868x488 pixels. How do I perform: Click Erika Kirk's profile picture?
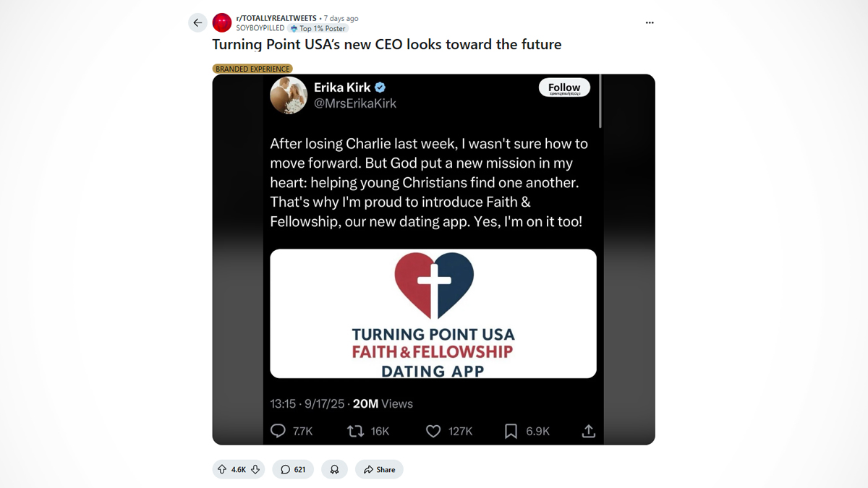pyautogui.click(x=289, y=95)
